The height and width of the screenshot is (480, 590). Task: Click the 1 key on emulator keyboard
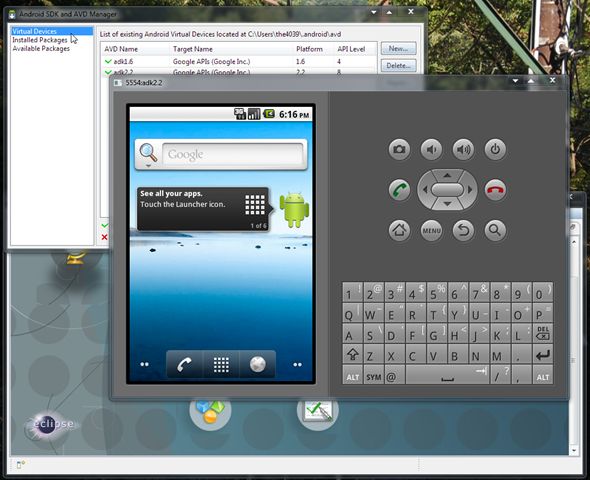click(353, 292)
